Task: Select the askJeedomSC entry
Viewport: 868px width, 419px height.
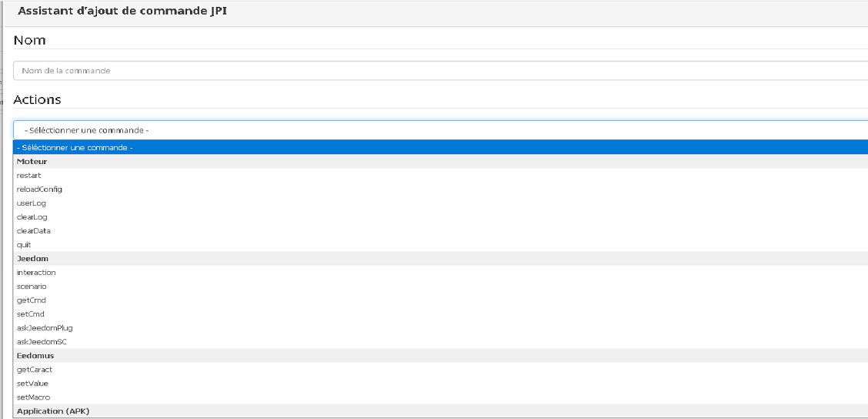Action: tap(42, 342)
